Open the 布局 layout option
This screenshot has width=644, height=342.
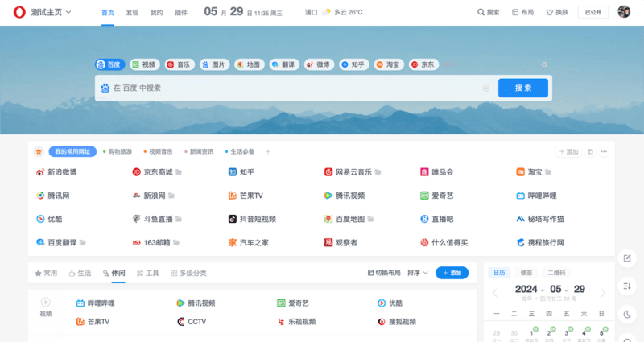pyautogui.click(x=522, y=12)
